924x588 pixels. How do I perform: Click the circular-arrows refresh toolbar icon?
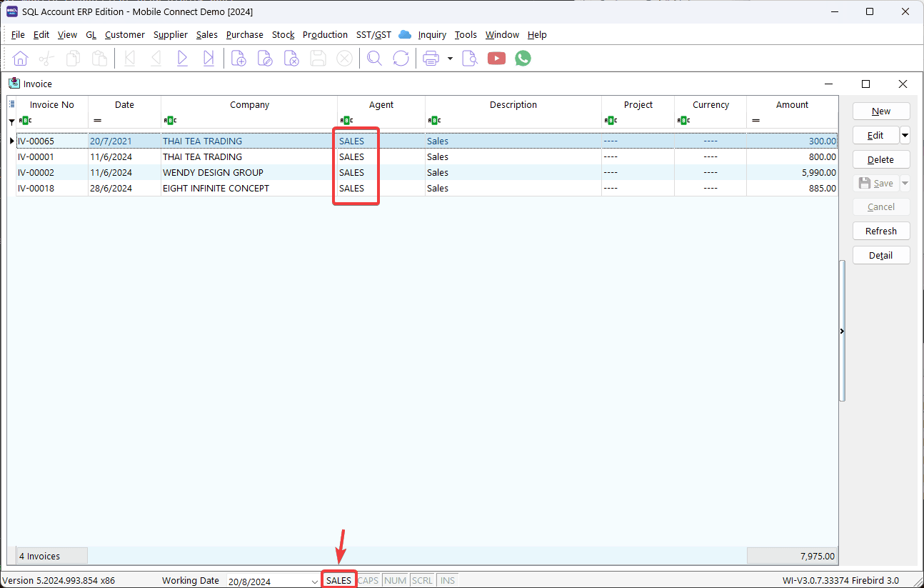(x=401, y=59)
